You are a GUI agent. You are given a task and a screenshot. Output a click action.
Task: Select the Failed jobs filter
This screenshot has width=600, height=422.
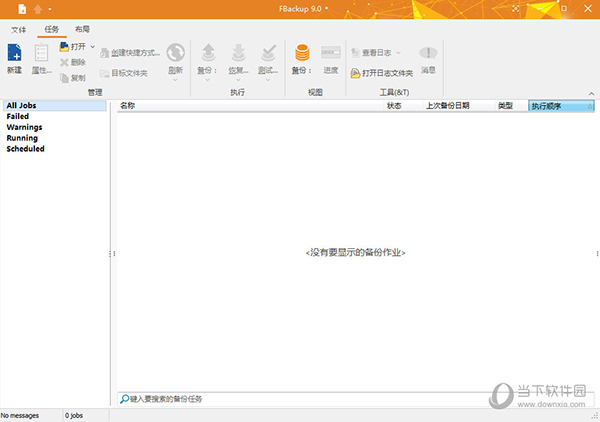tap(18, 116)
